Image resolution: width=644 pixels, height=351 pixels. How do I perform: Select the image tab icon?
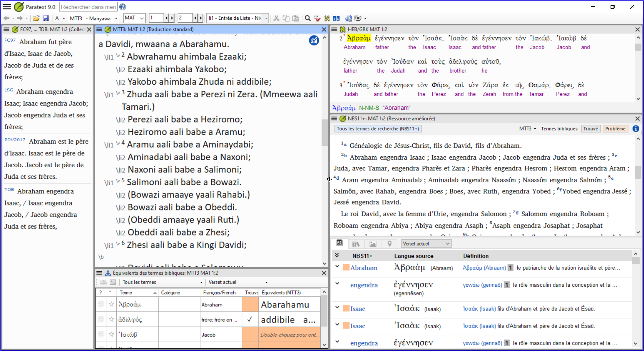(373, 244)
